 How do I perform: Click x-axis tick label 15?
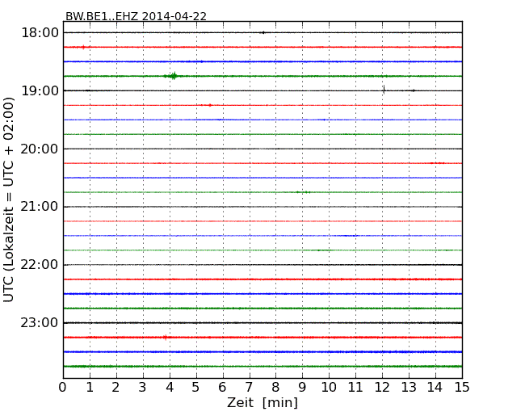[x=462, y=388]
